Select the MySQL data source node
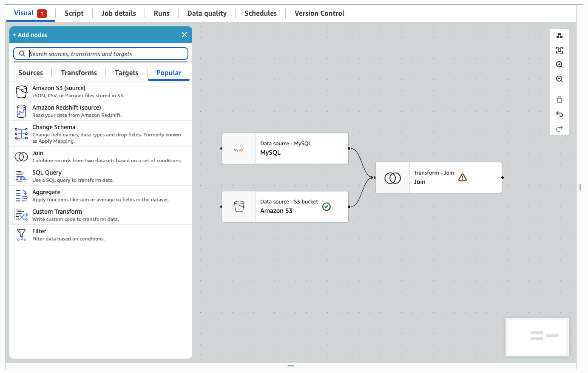588x373 pixels. [285, 149]
